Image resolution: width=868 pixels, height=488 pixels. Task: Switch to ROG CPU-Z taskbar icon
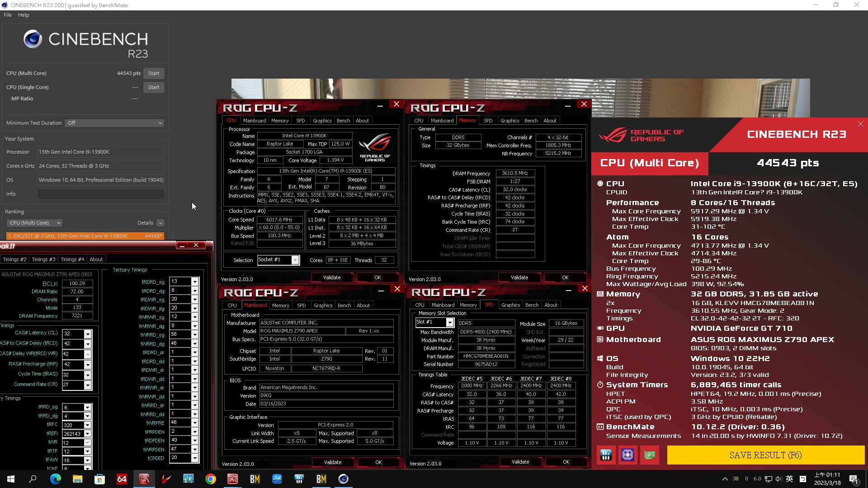[232, 479]
